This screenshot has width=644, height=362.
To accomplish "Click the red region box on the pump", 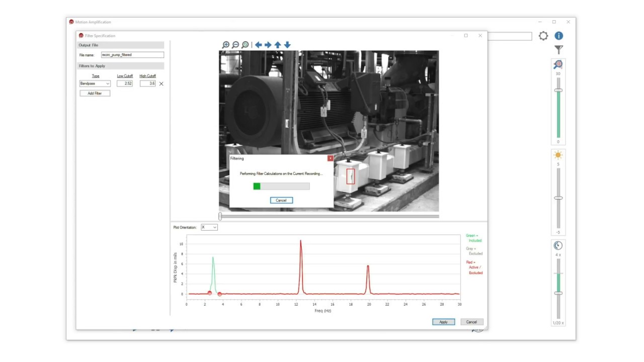I will pyautogui.click(x=351, y=176).
